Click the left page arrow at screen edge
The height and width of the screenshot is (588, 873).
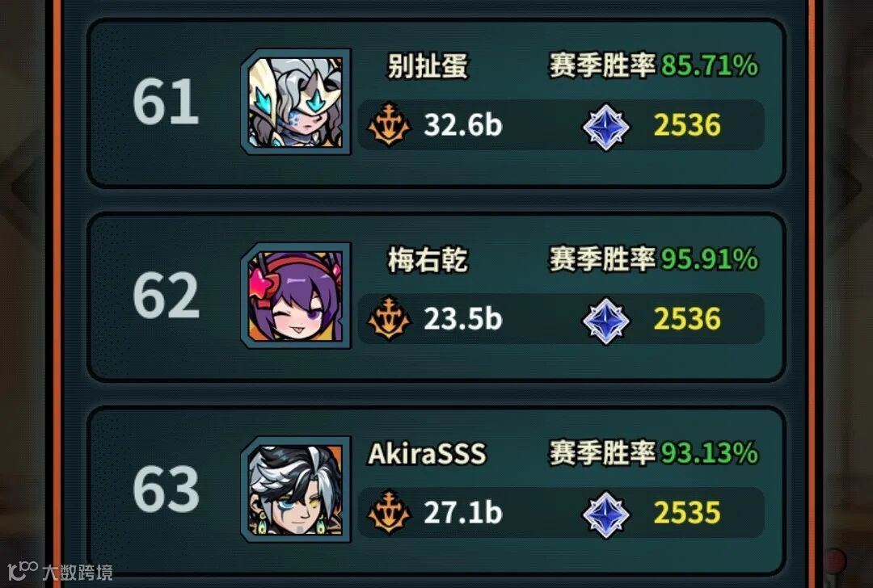point(23,185)
